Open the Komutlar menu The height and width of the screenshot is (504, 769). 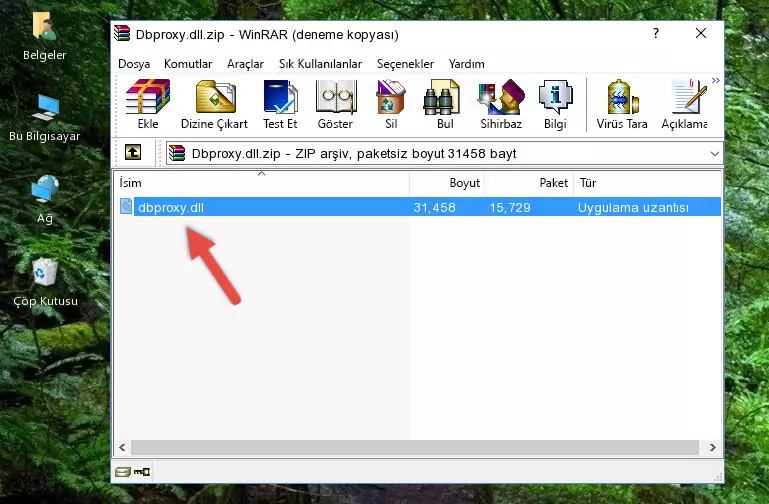click(188, 64)
